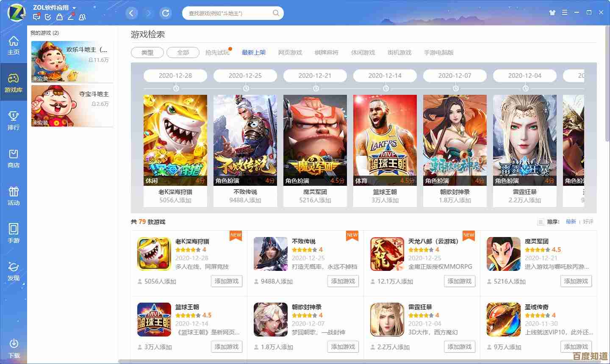
Task: Open the 发现 discover planet icon
Action: pyautogui.click(x=14, y=271)
